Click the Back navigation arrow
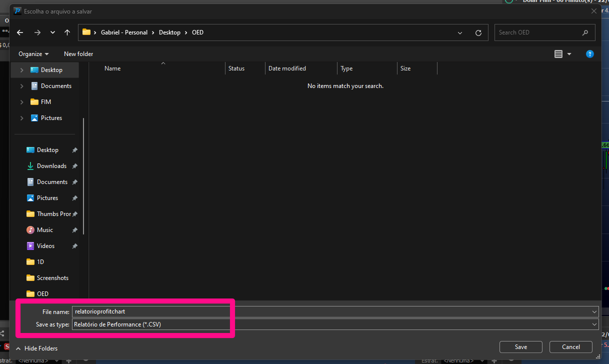 point(20,32)
